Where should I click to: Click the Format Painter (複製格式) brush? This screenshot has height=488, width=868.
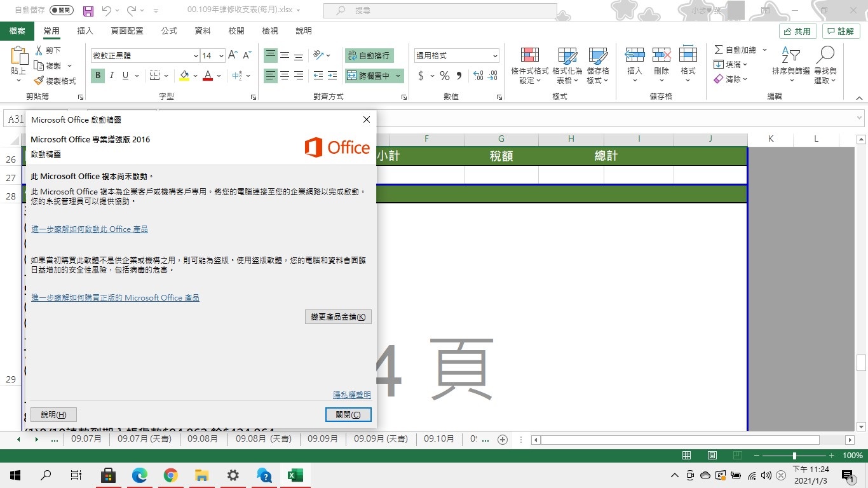pyautogui.click(x=39, y=81)
